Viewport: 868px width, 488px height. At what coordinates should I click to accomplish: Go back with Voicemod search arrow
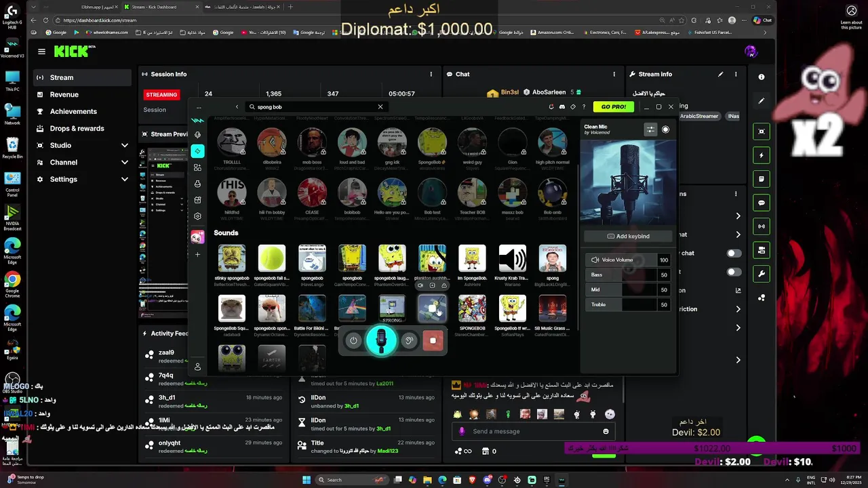tap(237, 106)
